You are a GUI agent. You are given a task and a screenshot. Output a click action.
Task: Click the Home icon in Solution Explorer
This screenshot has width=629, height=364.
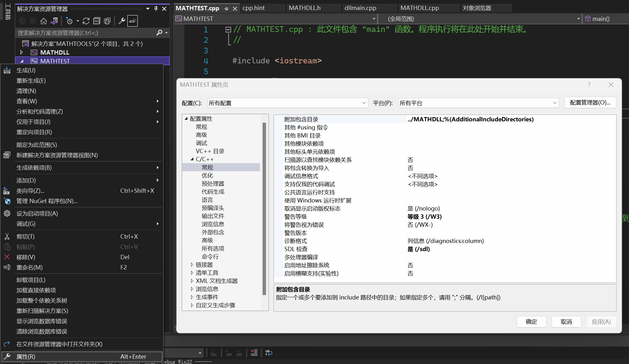(43, 21)
